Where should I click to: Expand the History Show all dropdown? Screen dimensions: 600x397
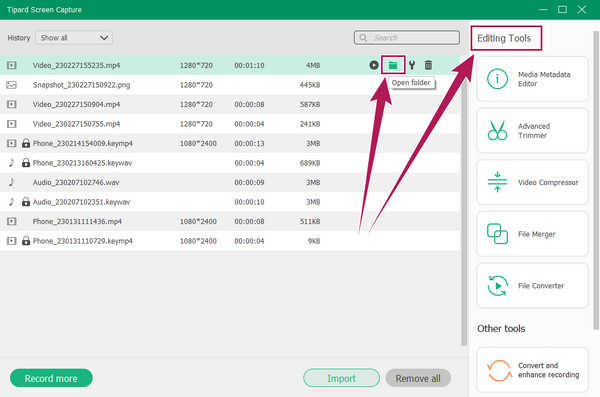(74, 38)
